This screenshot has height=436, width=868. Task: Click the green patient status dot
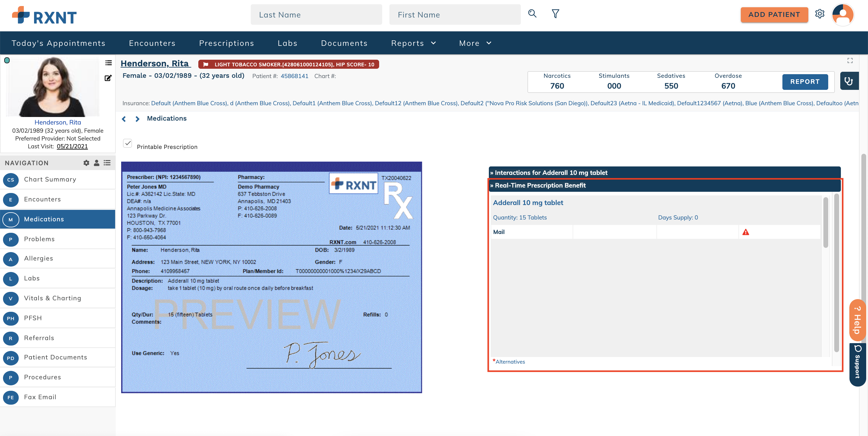point(7,60)
